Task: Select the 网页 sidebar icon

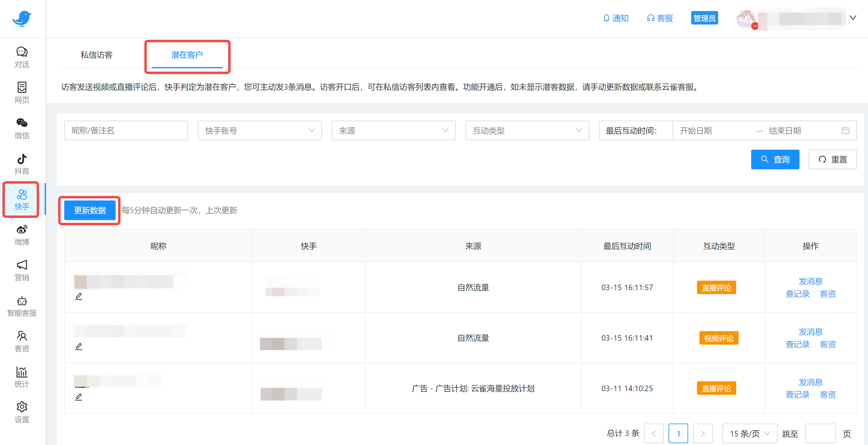Action: [x=22, y=92]
